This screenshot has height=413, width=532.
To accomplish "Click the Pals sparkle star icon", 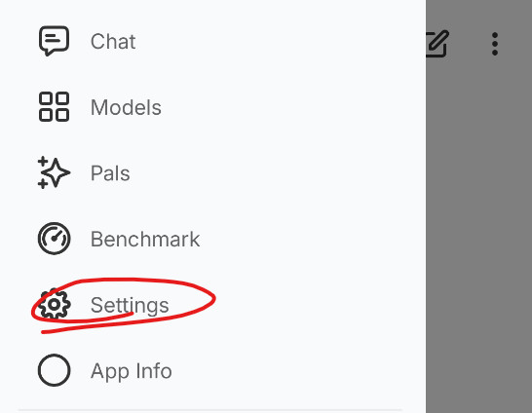I will tap(54, 172).
